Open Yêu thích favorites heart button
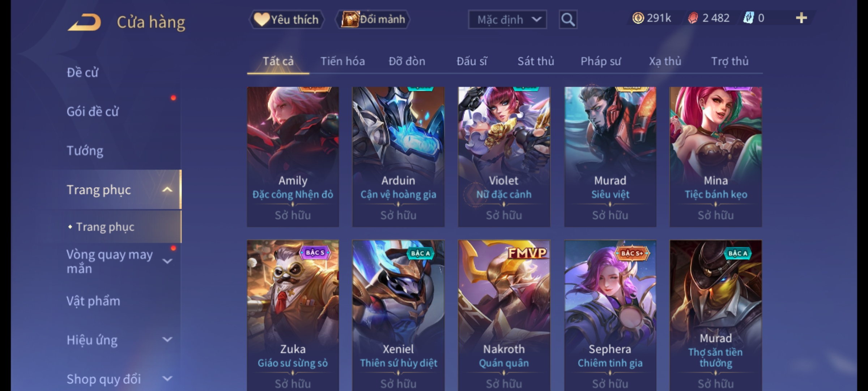868x391 pixels. pyautogui.click(x=286, y=19)
